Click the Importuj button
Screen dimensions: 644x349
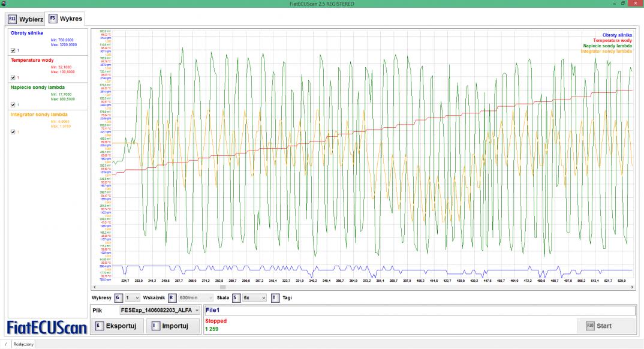(171, 326)
